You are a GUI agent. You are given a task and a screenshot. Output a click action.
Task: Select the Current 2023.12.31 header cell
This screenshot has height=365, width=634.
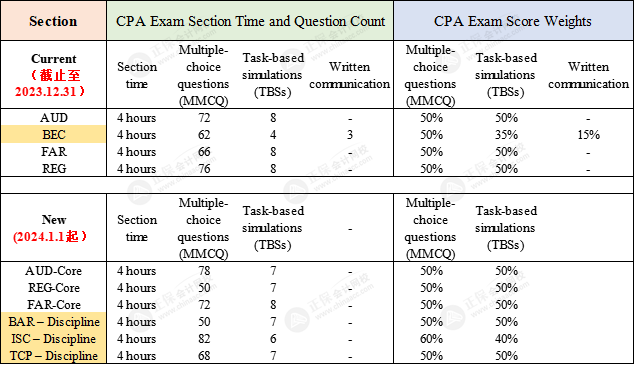click(x=53, y=75)
